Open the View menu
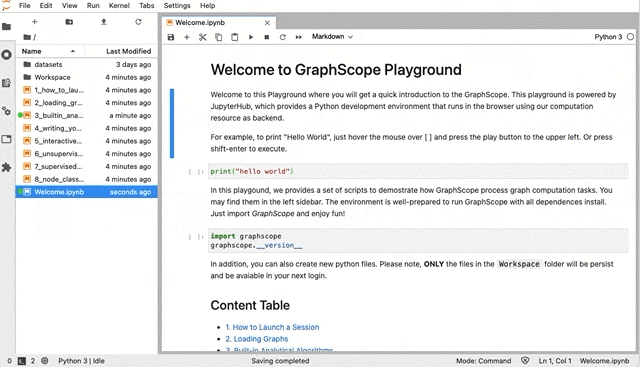The image size is (640, 367). (69, 6)
